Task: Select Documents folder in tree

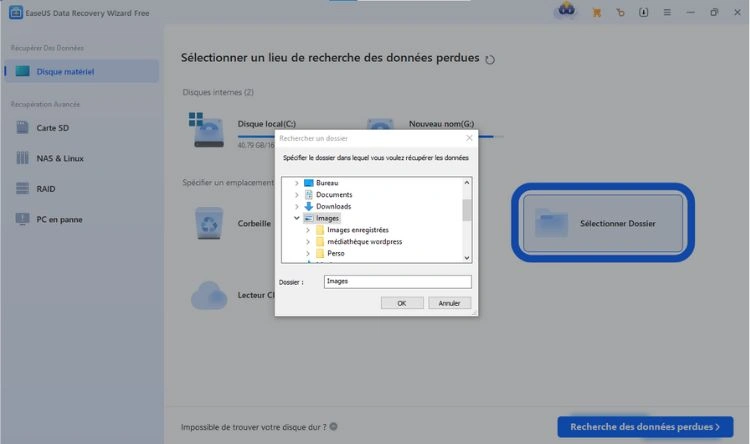Action: (x=334, y=195)
